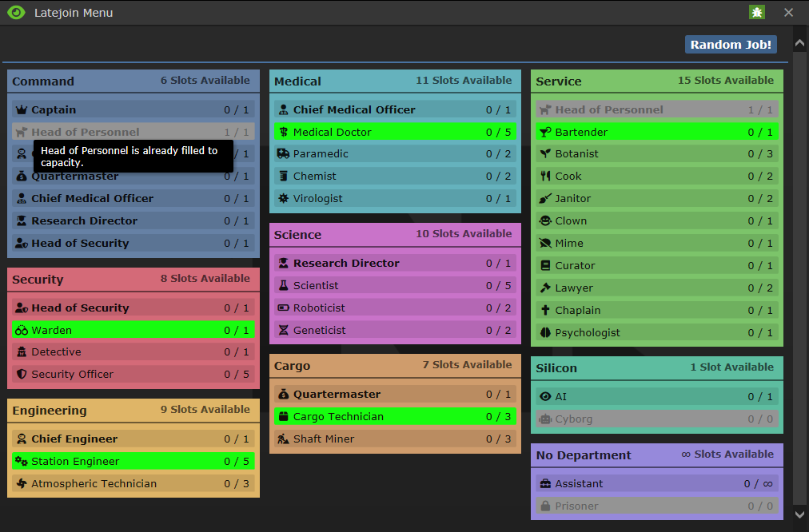Click the scrollbar down arrow

799,514
